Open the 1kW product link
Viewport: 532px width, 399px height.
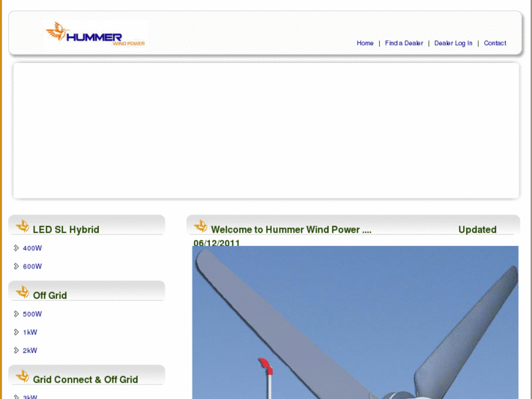30,332
